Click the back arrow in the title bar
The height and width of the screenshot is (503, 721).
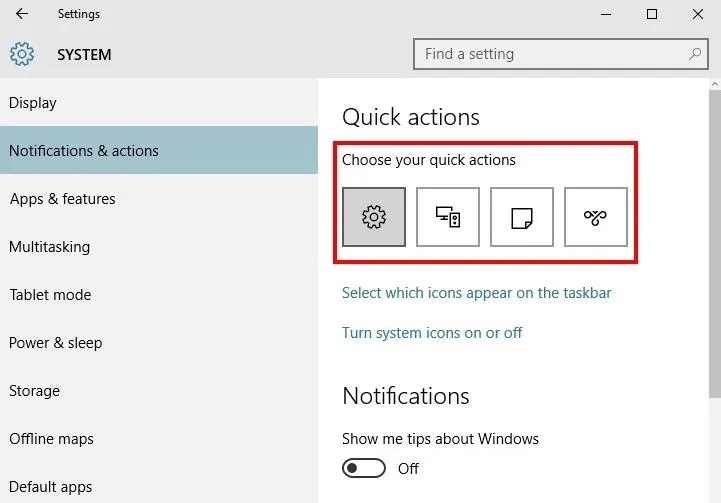(x=22, y=14)
